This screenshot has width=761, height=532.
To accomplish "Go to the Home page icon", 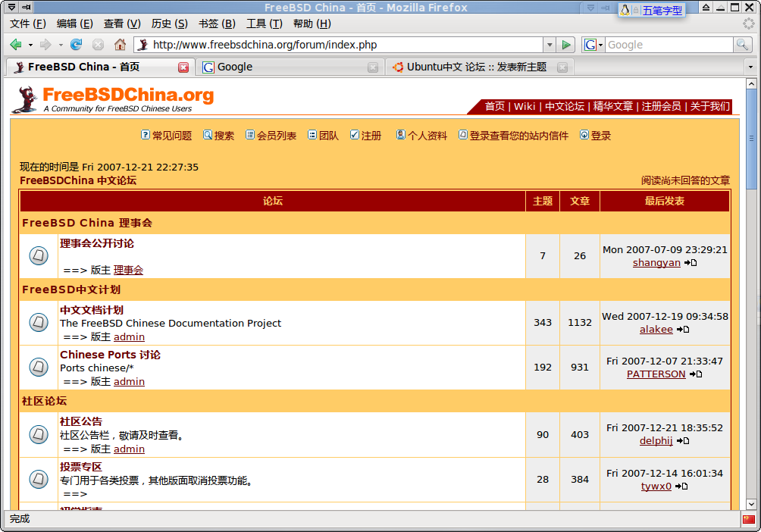I will (x=120, y=45).
